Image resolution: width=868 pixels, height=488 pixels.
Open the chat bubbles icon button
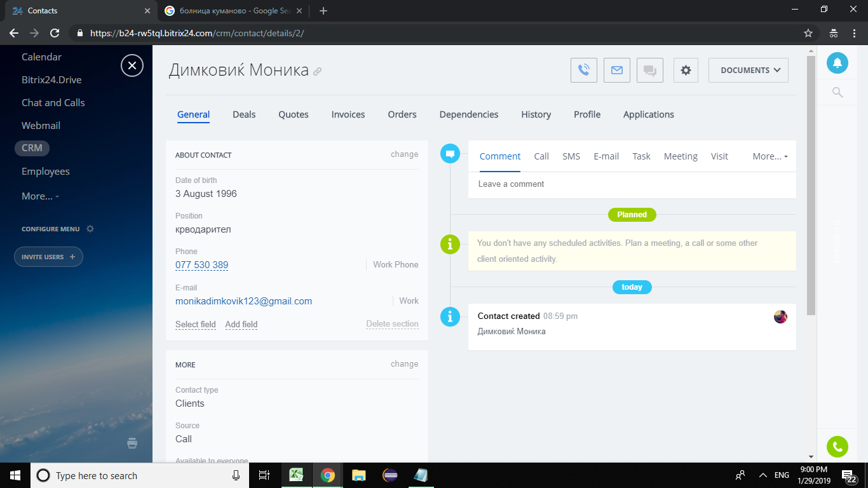pos(649,71)
